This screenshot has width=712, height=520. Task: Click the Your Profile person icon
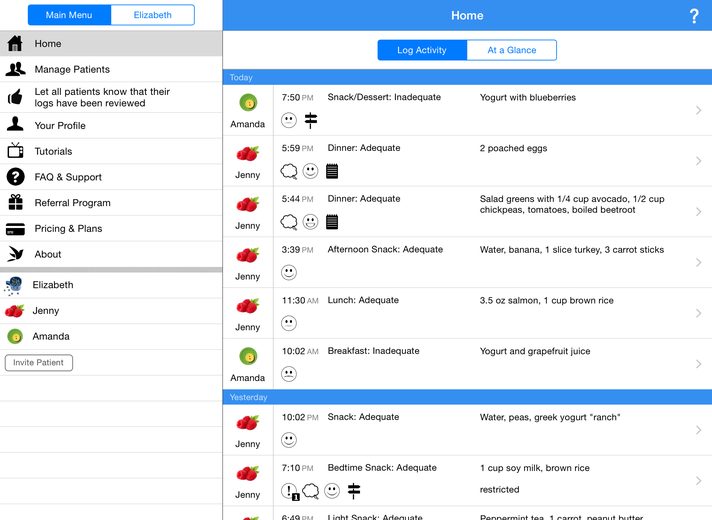(15, 124)
